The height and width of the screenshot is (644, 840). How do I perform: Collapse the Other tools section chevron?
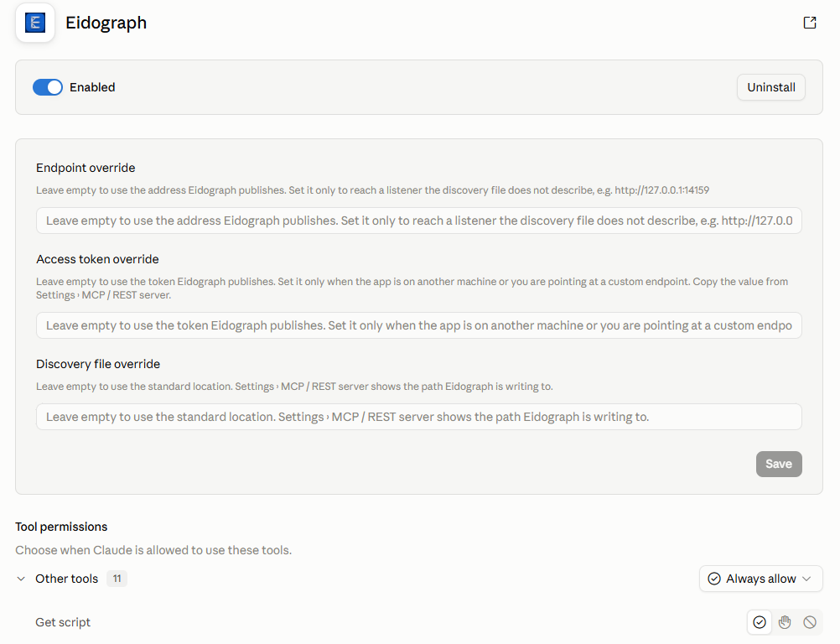(21, 579)
